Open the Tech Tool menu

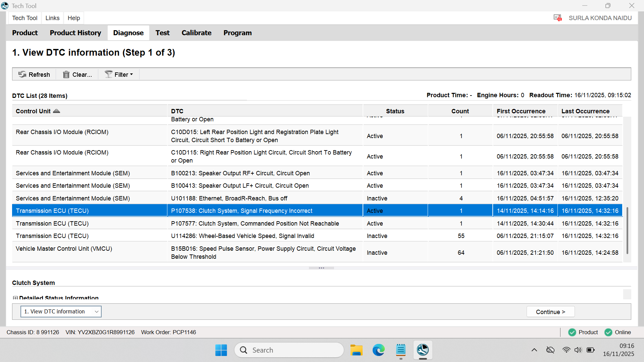click(x=24, y=18)
